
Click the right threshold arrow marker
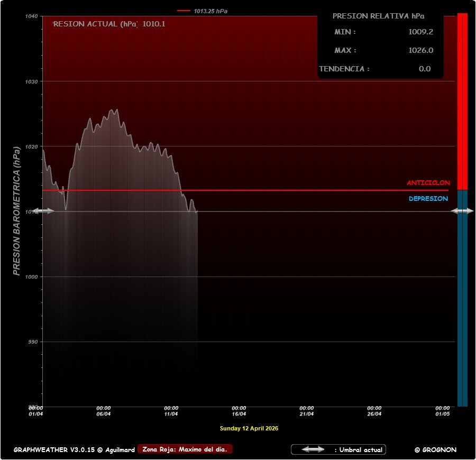pos(462,211)
